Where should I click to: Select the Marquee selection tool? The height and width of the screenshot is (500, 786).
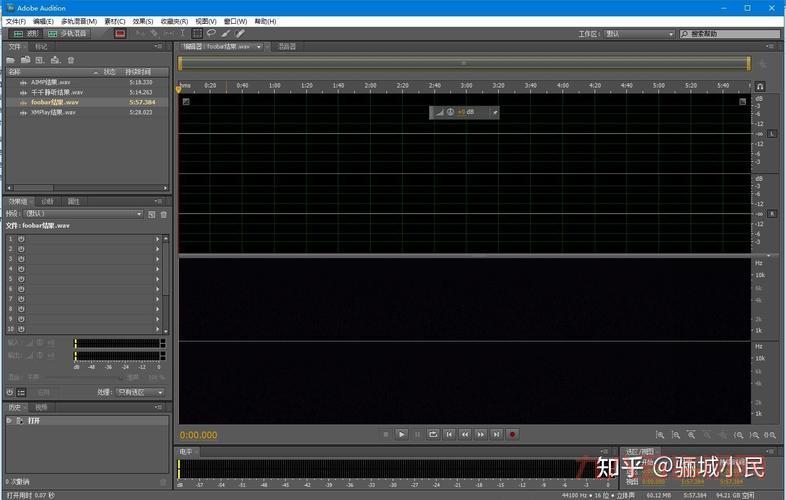click(x=197, y=33)
